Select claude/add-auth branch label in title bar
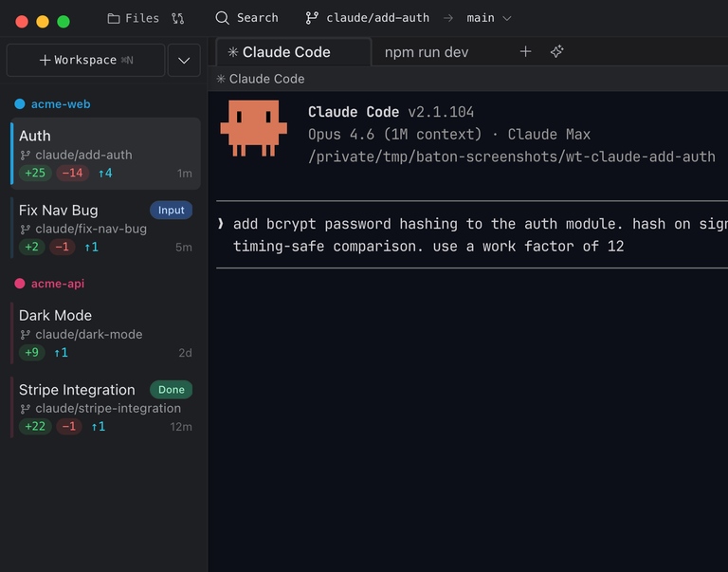 pos(377,18)
